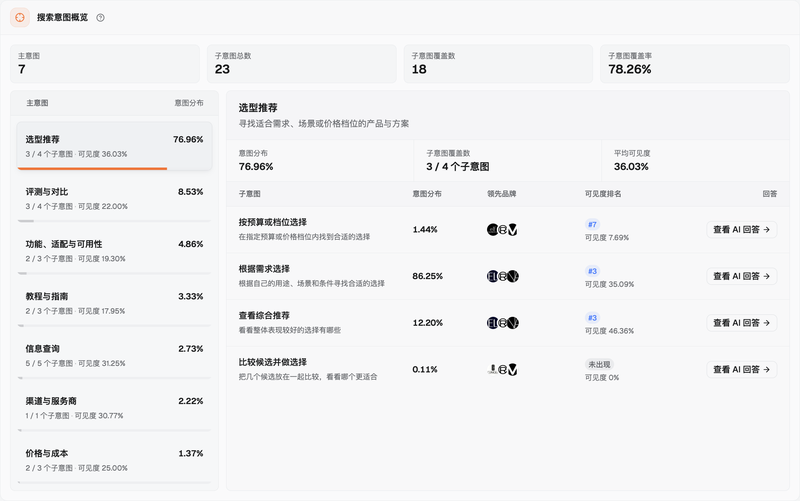Open the 渠道与服务商 intent item
Screen dimensions: 800x501
(x=114, y=408)
